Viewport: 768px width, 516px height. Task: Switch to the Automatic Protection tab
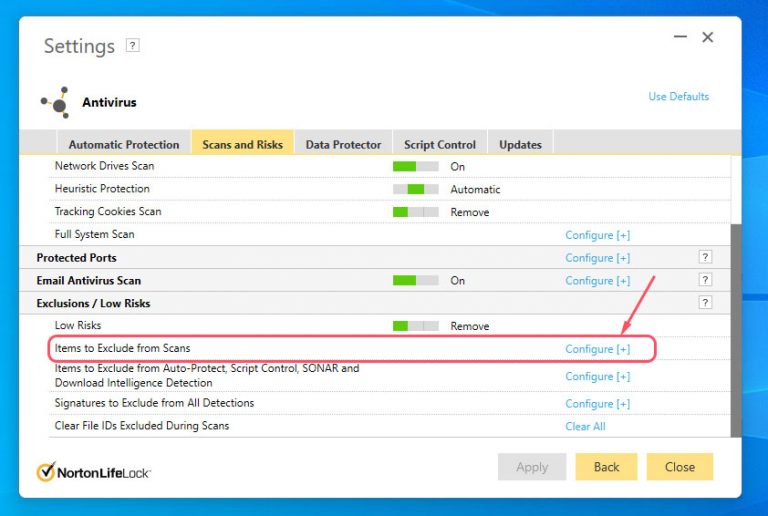(x=124, y=144)
